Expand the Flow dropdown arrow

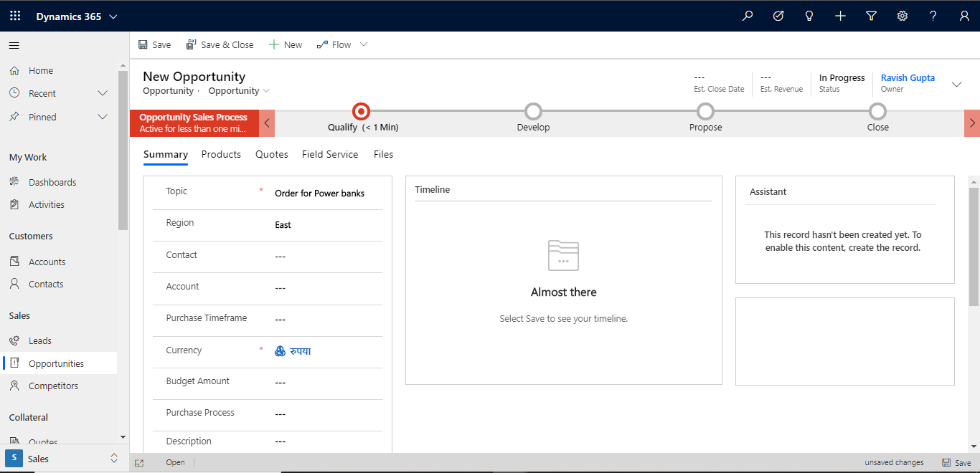point(364,44)
